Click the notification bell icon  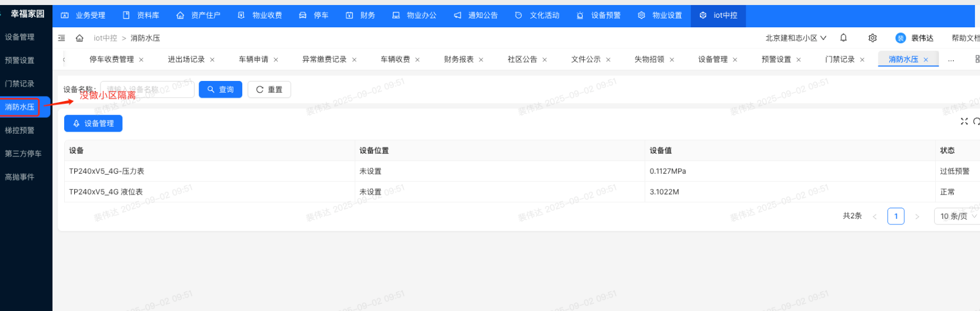(x=843, y=38)
